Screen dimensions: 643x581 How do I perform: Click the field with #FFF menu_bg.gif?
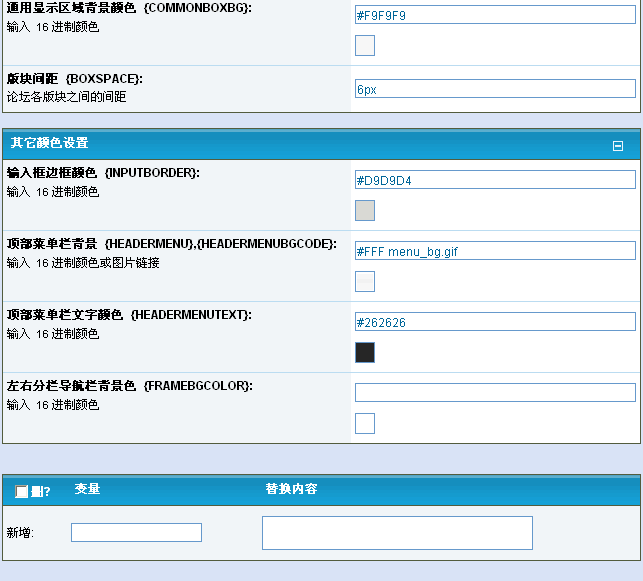click(495, 251)
